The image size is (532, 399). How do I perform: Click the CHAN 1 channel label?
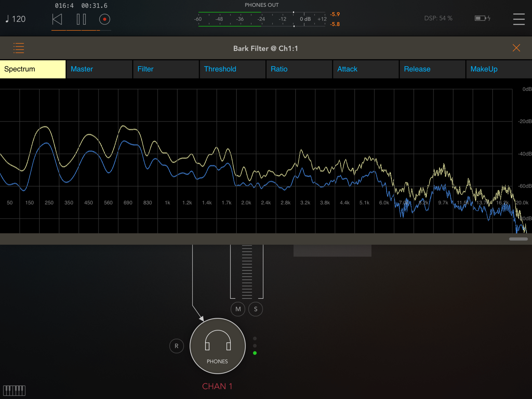[217, 386]
